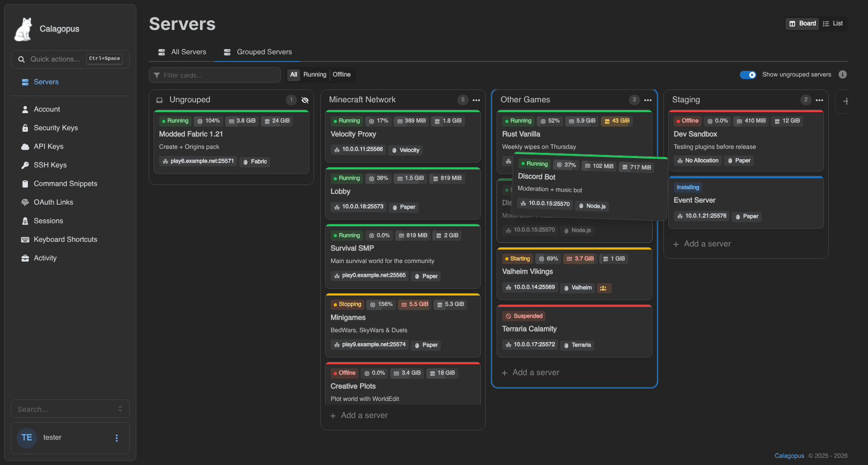Open tester user options menu

coord(117,438)
